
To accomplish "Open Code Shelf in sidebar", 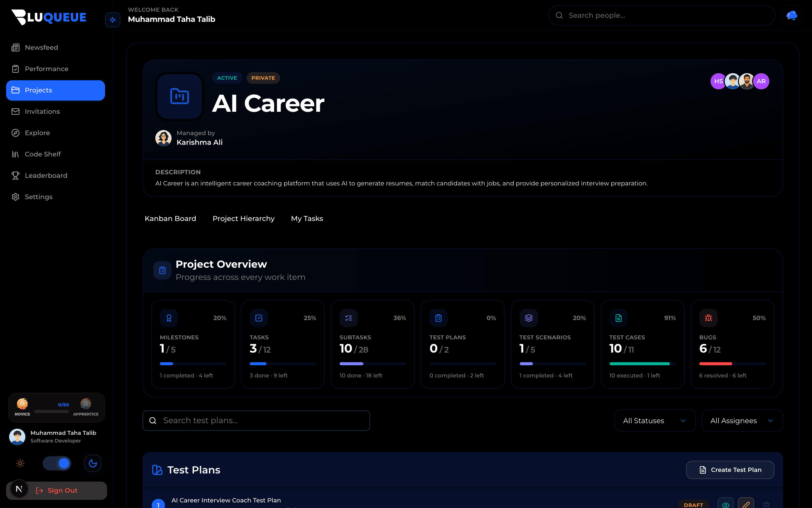I will coord(55,154).
